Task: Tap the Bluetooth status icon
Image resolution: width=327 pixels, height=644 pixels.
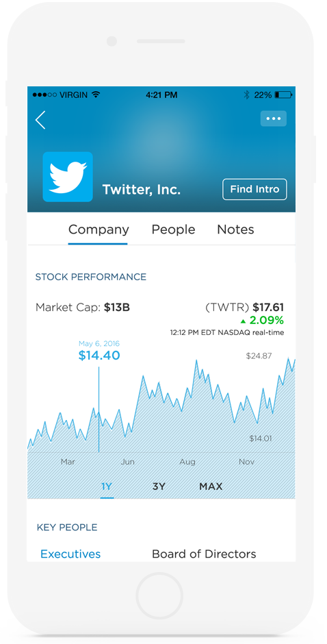Action: [x=246, y=95]
